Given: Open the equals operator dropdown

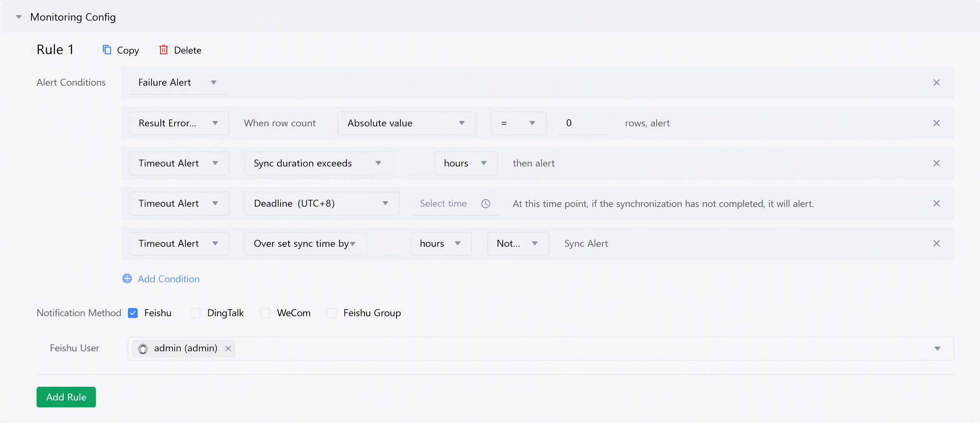Looking at the screenshot, I should click(518, 123).
